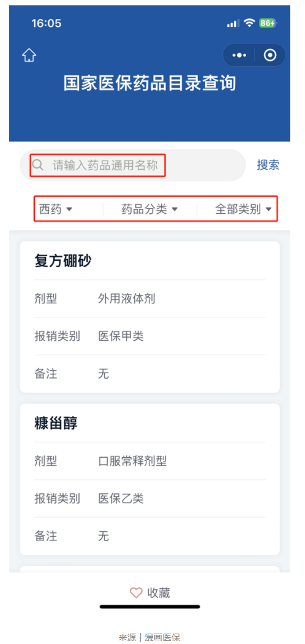Close mini program via circle target icon
Image resolution: width=305 pixels, height=644 pixels.
(x=270, y=55)
